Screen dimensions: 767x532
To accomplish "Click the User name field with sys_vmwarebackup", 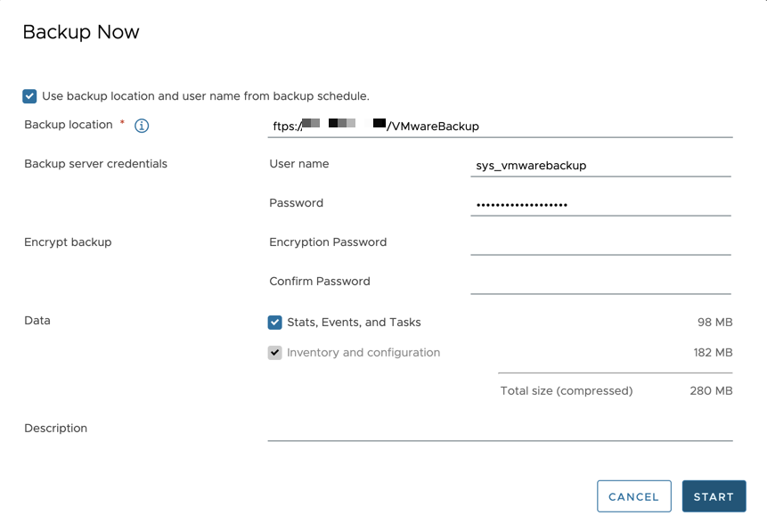I will (600, 166).
